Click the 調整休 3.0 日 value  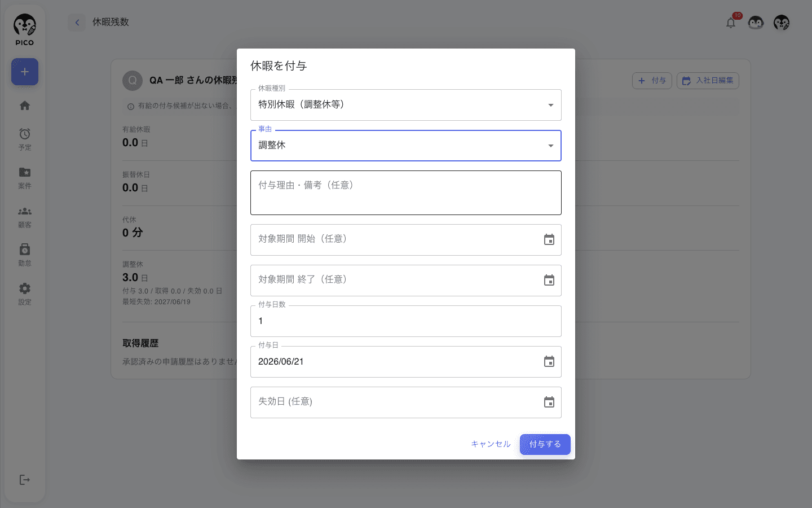(x=135, y=278)
